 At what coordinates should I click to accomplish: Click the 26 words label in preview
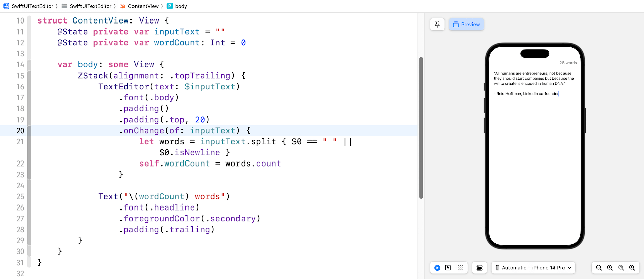(568, 63)
